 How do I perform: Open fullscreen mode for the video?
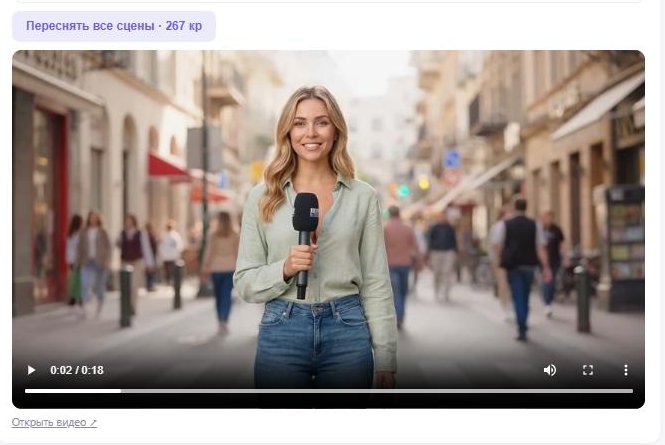tap(588, 370)
